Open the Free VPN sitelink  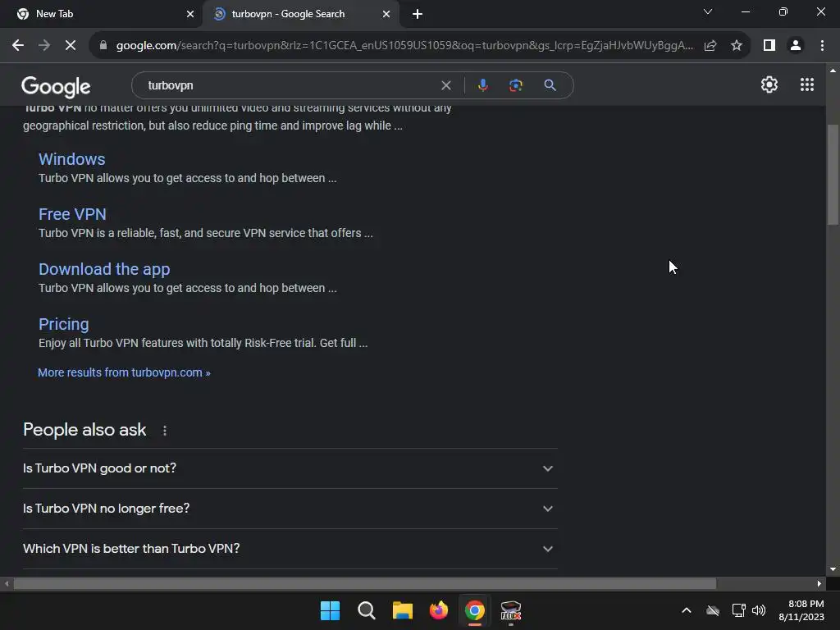(x=72, y=214)
